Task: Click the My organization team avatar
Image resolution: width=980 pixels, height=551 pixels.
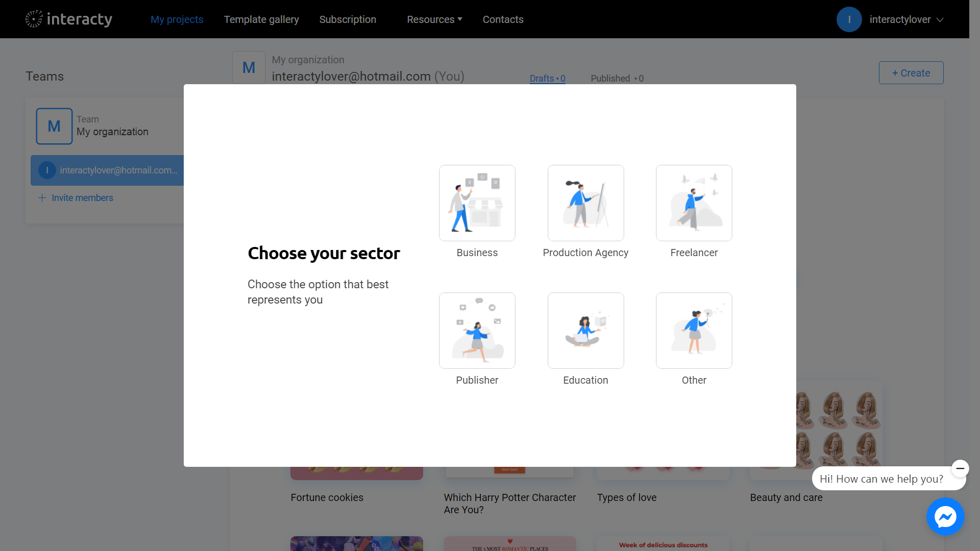Action: pos(54,126)
